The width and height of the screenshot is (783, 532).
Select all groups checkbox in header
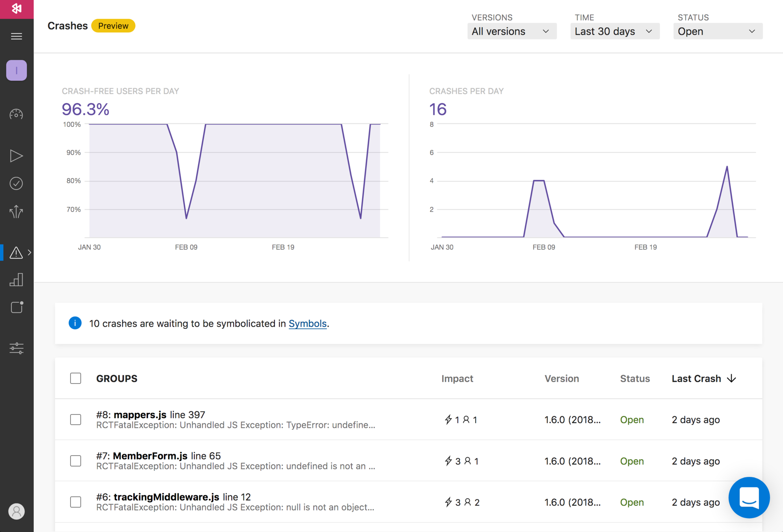[76, 378]
